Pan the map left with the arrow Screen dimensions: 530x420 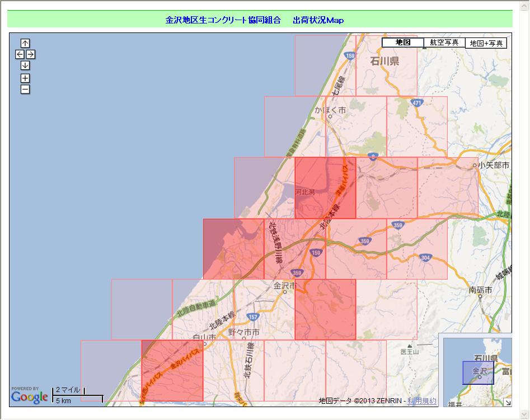(20, 54)
